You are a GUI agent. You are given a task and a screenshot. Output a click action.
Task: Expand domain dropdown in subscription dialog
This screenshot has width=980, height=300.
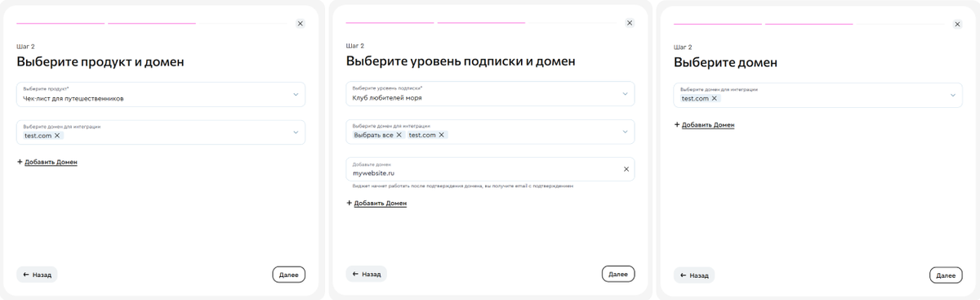pos(626,131)
